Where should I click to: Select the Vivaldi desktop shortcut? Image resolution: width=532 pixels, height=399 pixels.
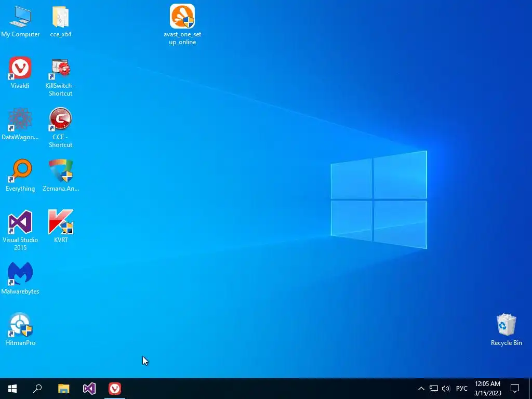(20, 73)
